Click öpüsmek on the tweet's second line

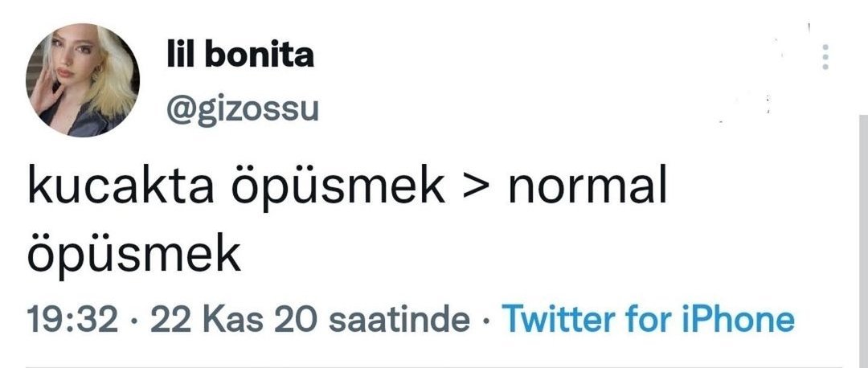(x=135, y=255)
